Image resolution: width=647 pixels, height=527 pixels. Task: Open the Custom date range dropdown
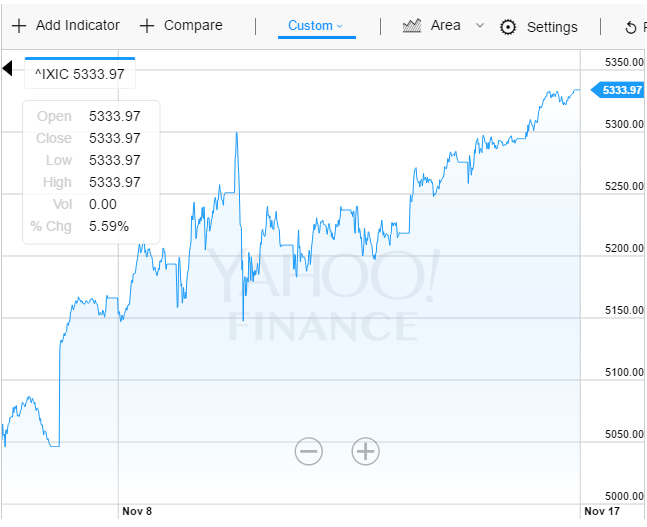pyautogui.click(x=316, y=26)
